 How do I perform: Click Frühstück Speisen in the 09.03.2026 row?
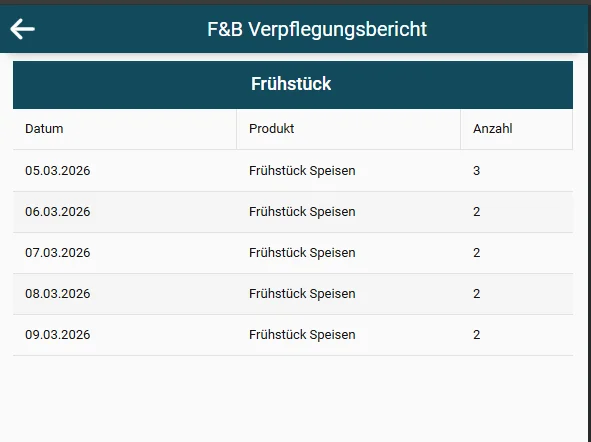tap(302, 335)
